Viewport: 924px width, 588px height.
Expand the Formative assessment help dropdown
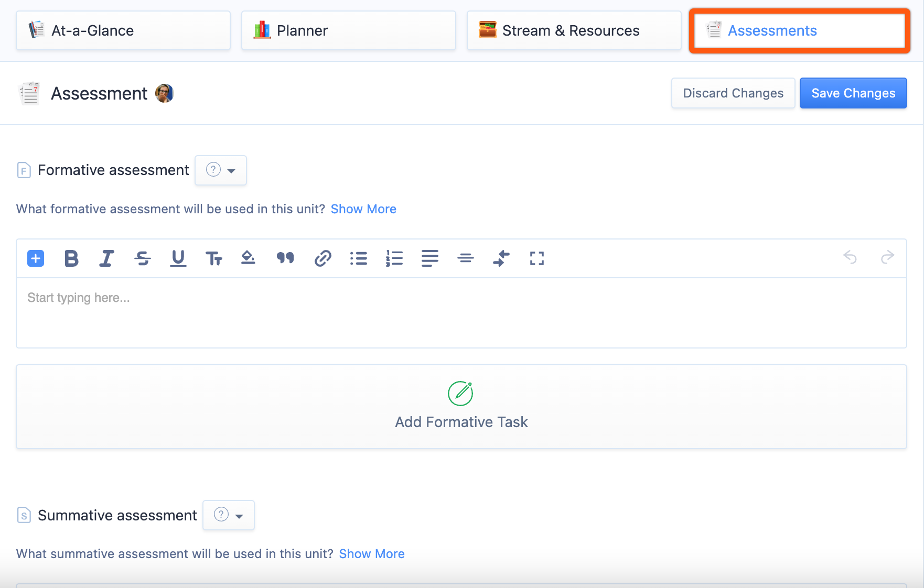click(x=221, y=170)
